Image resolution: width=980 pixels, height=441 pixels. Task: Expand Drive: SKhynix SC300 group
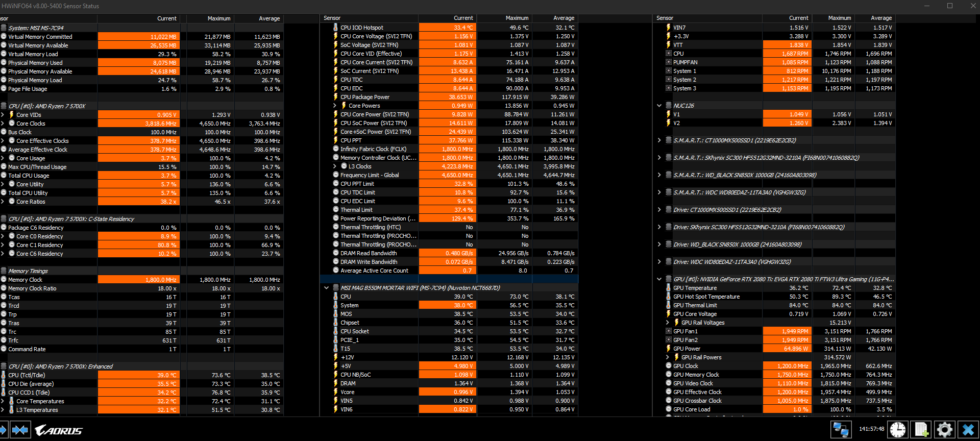click(659, 227)
